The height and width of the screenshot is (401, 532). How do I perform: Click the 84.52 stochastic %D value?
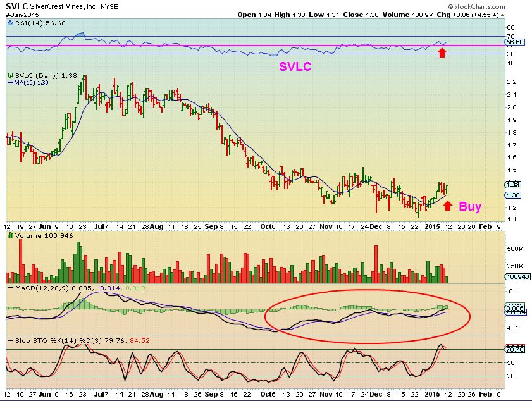pos(140,340)
